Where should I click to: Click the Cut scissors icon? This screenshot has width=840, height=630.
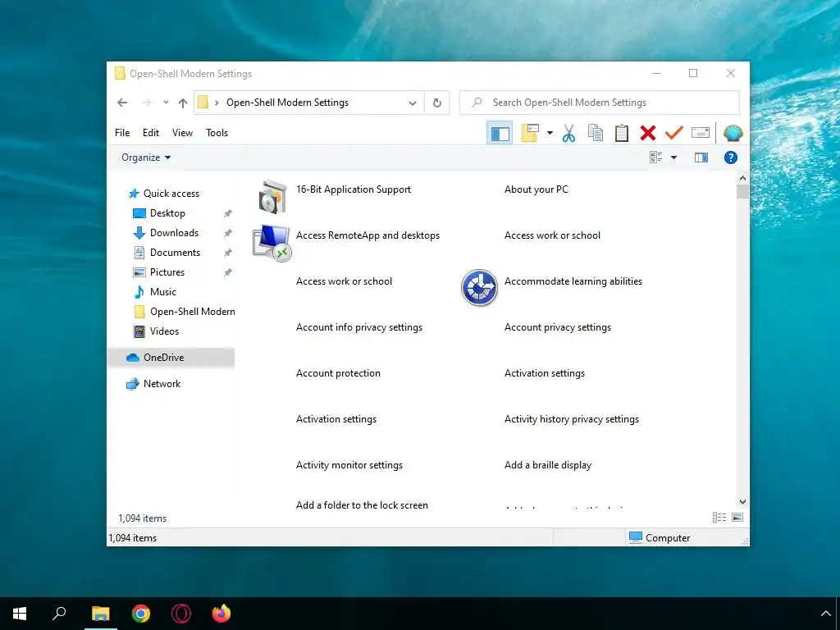(569, 133)
